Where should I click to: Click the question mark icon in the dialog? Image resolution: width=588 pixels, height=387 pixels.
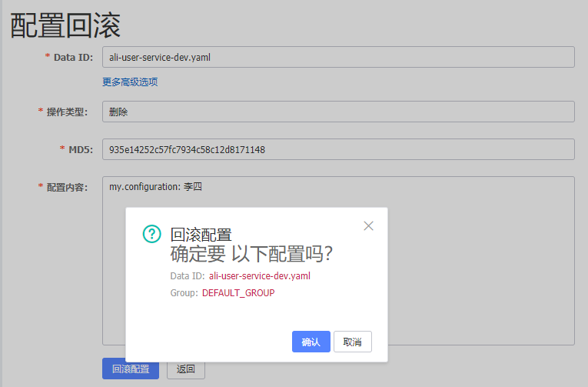[x=152, y=234]
